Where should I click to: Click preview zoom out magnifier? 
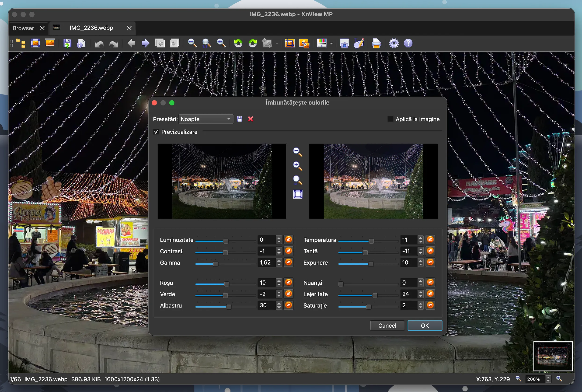pyautogui.click(x=297, y=152)
